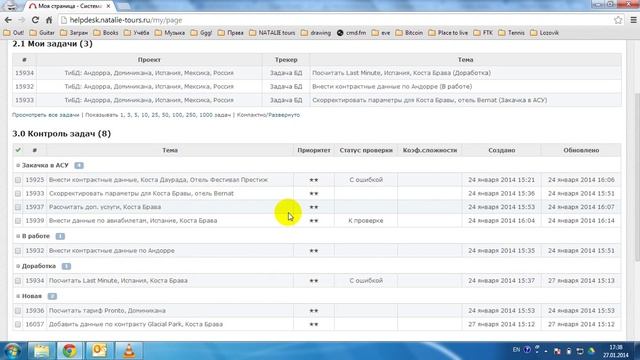
Task: Open the Chrome menu icon
Action: [633, 20]
